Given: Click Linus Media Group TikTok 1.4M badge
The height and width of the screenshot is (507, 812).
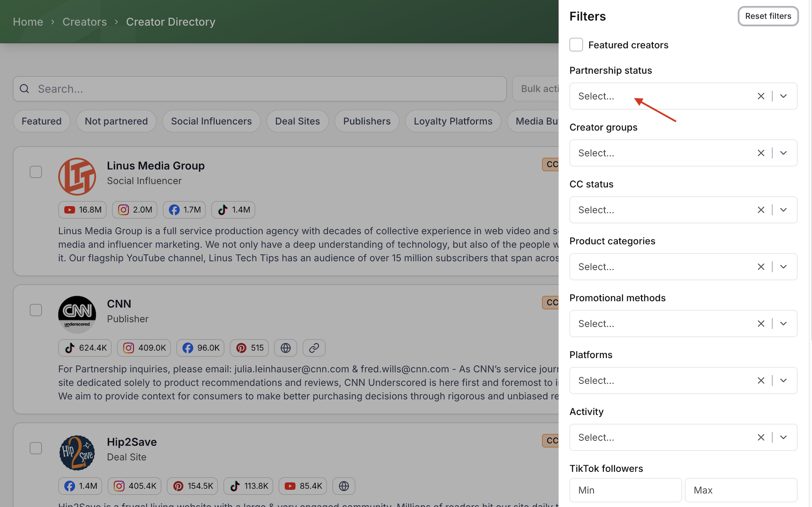Looking at the screenshot, I should (x=233, y=210).
